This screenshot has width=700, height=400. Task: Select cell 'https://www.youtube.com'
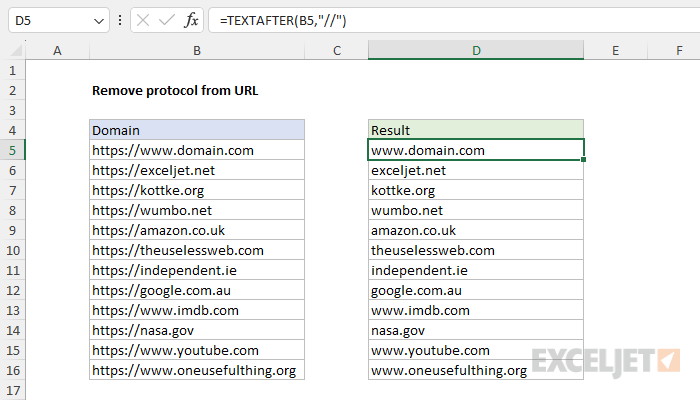pyautogui.click(x=197, y=350)
